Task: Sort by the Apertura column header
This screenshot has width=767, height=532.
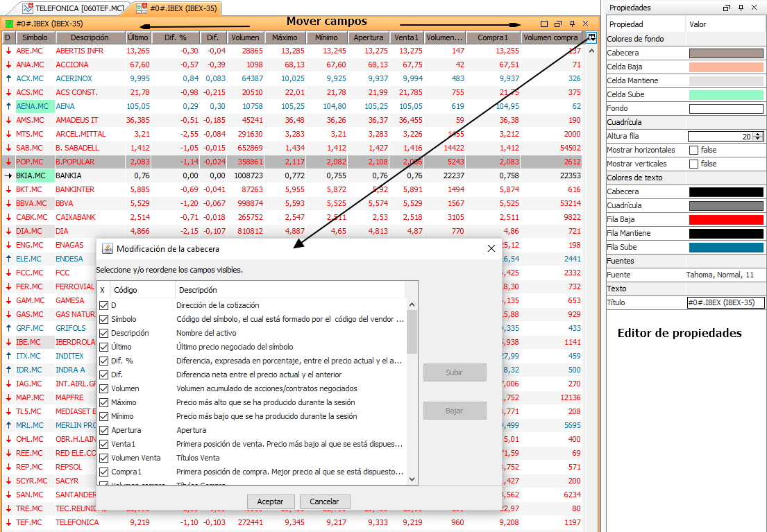Action: tap(369, 37)
